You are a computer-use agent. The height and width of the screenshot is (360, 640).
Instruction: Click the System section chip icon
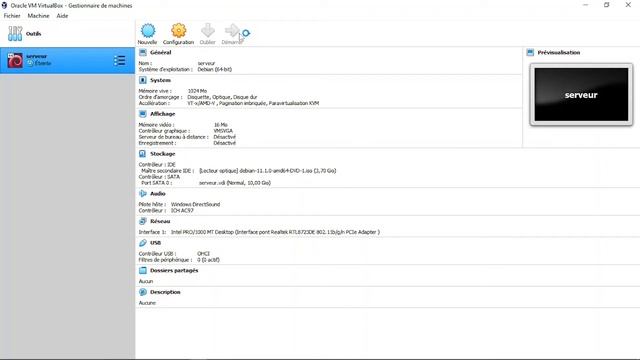(142, 80)
